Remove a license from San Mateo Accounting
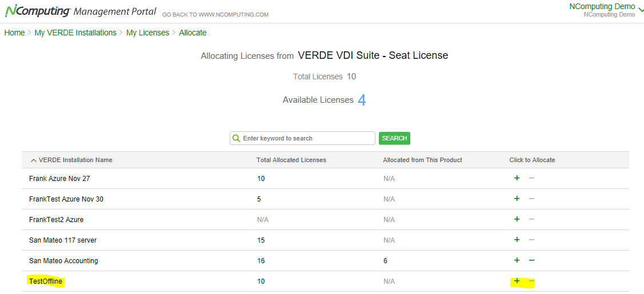This screenshot has width=644, height=294. 531,260
